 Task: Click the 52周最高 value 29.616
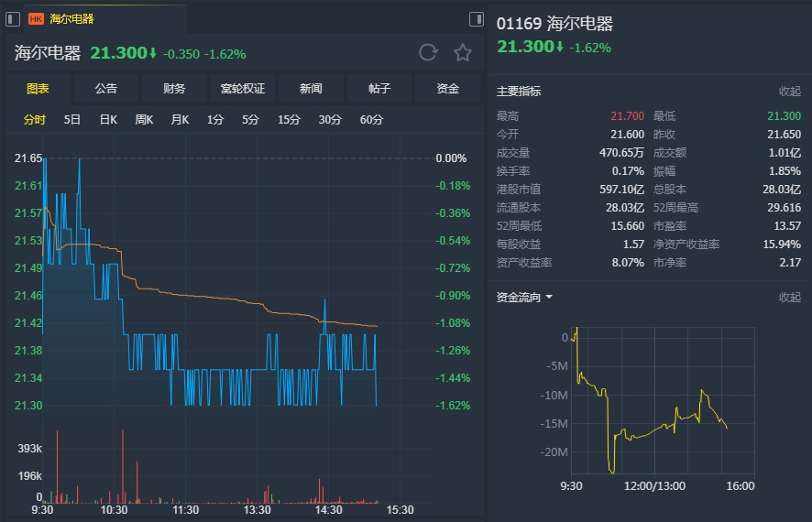click(x=784, y=208)
